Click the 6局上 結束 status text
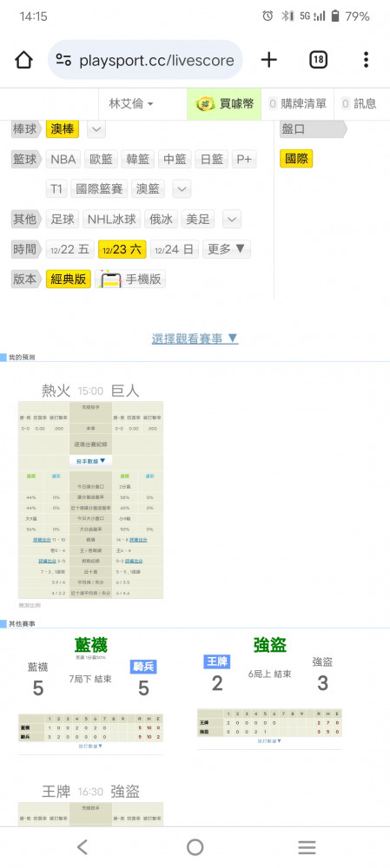The image size is (390, 868). click(x=270, y=674)
